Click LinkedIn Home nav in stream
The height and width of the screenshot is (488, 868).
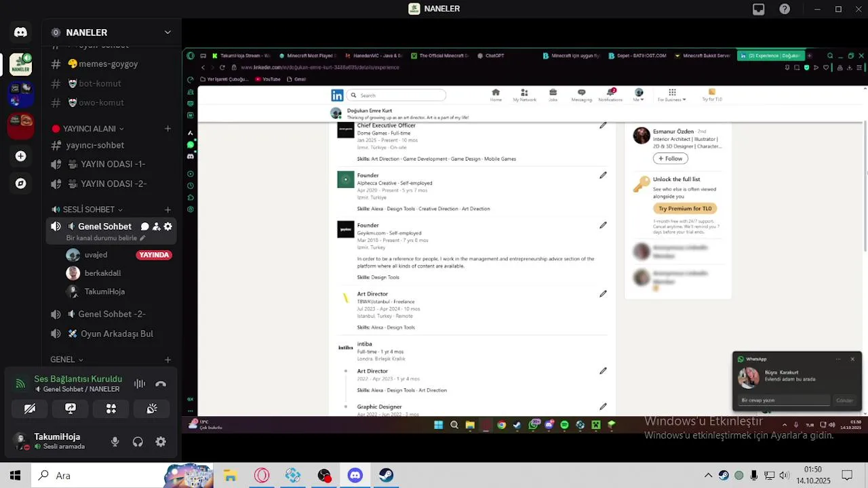496,96
